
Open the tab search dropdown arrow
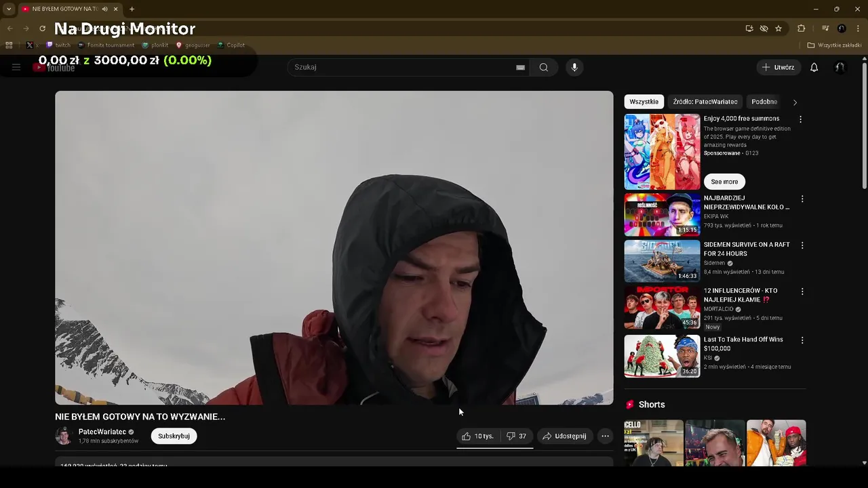9,9
